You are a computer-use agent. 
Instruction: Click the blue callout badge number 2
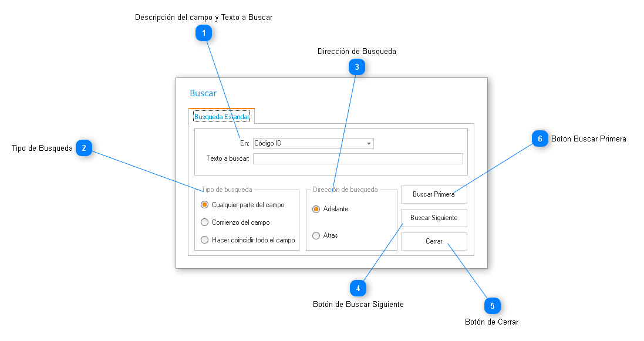click(x=84, y=148)
